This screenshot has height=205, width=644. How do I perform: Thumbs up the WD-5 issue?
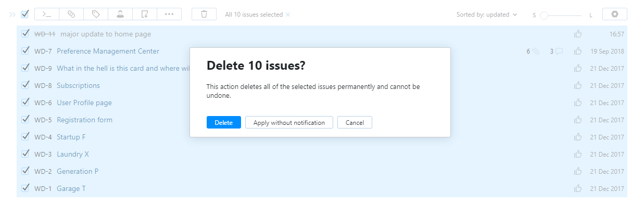pyautogui.click(x=578, y=120)
